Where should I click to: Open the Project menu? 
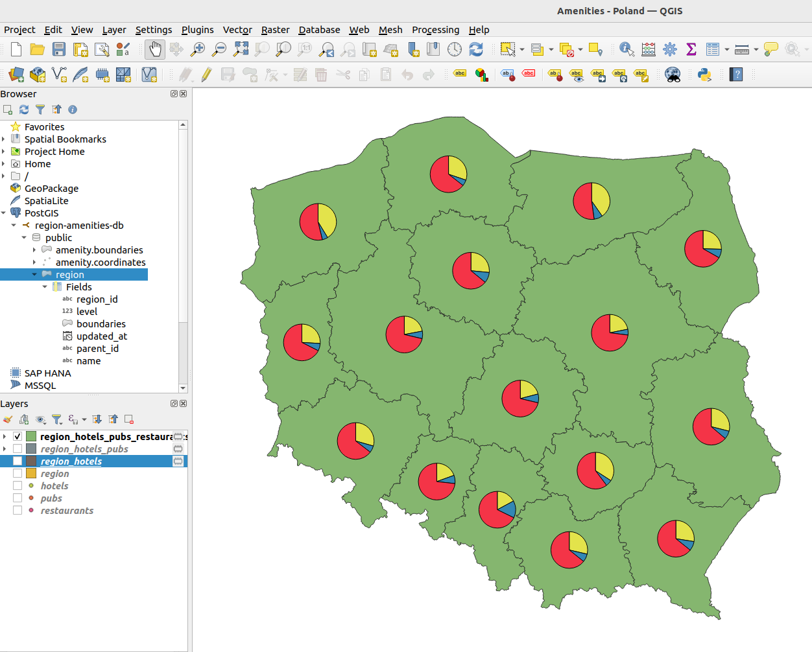click(19, 30)
